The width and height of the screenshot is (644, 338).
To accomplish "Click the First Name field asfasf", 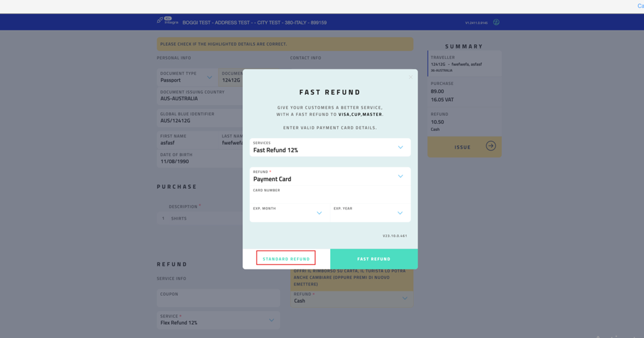I will pos(187,140).
